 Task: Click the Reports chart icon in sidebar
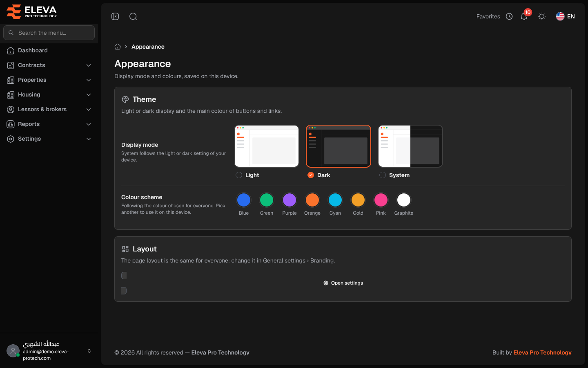11,124
